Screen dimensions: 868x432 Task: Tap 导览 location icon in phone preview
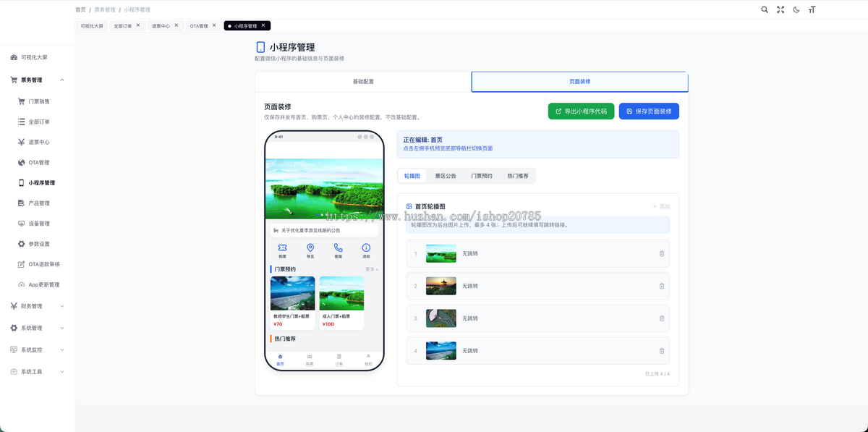pos(310,250)
